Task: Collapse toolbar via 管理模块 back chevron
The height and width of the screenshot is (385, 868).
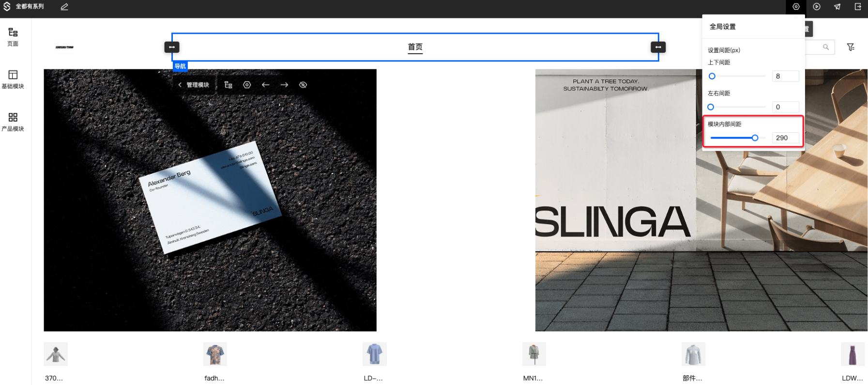Action: click(180, 85)
